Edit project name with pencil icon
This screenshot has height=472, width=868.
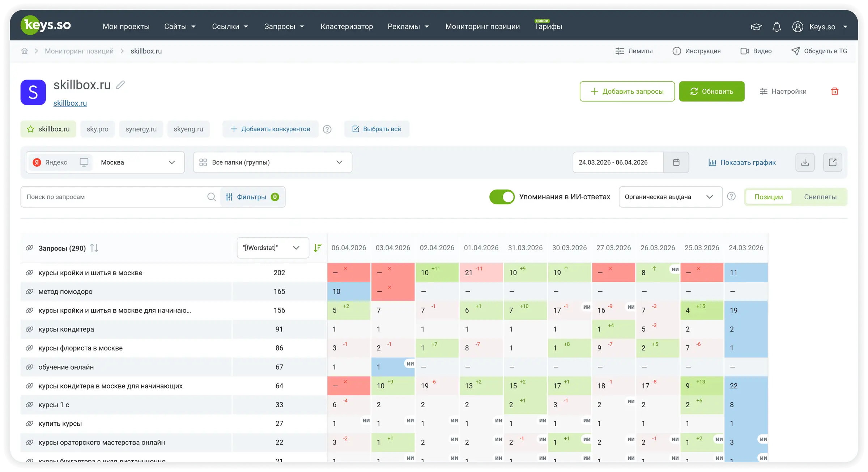click(120, 85)
